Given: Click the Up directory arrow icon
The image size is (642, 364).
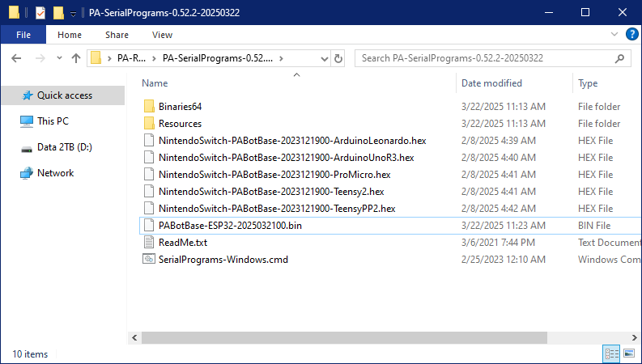Looking at the screenshot, I should point(76,58).
